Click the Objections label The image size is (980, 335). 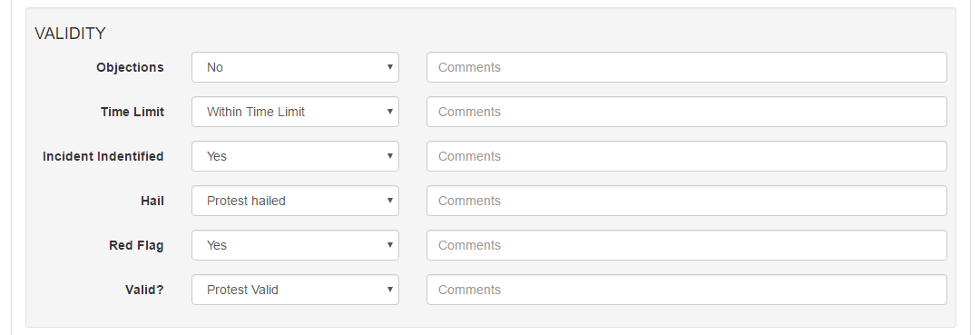pyautogui.click(x=130, y=67)
